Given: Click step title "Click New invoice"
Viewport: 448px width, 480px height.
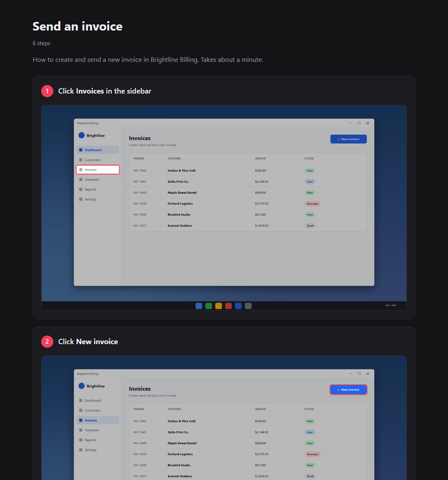Looking at the screenshot, I should [88, 342].
